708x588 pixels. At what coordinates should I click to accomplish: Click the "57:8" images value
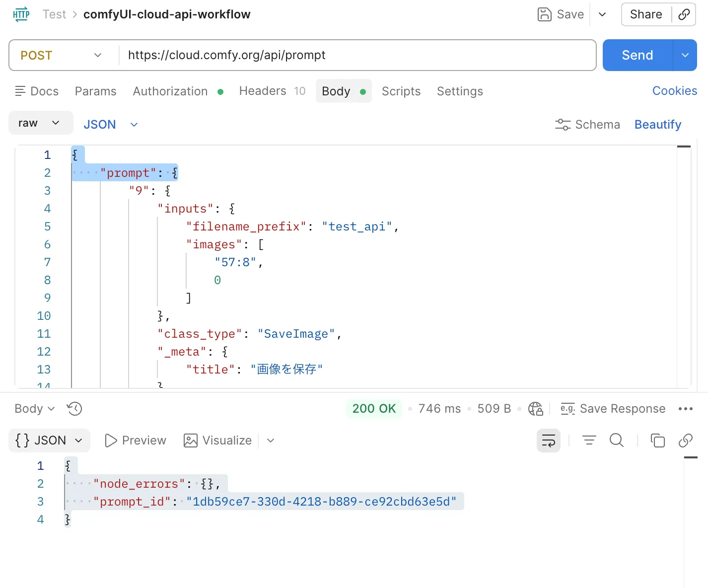click(235, 262)
